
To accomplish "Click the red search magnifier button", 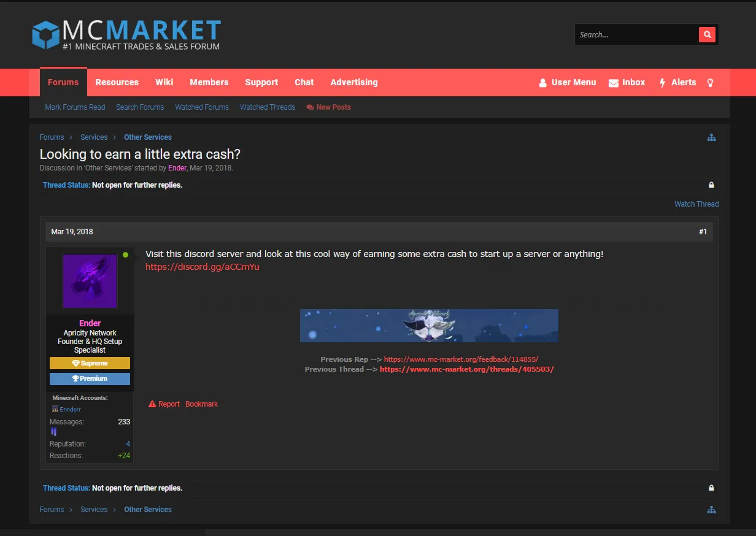I will coord(707,35).
